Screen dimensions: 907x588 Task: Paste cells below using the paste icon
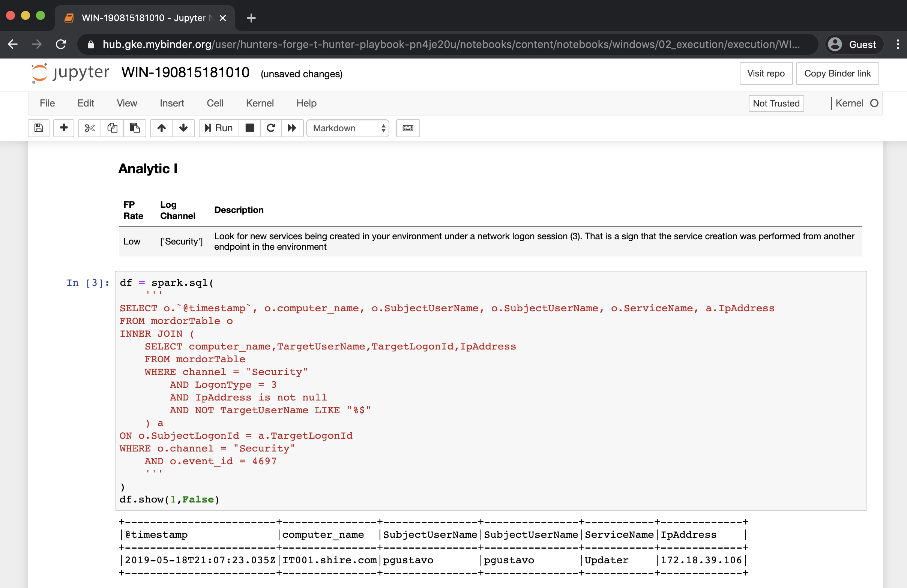click(135, 128)
